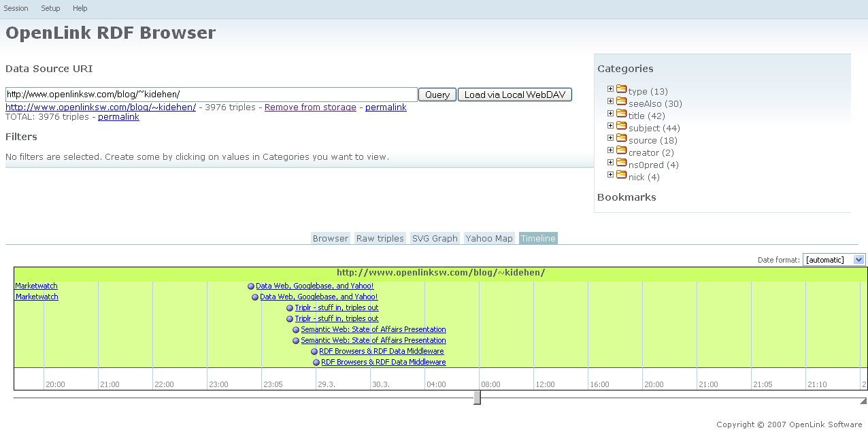Click first Triplr - stuff in event dot
Viewport: 868px width, 434px height.
(290, 308)
